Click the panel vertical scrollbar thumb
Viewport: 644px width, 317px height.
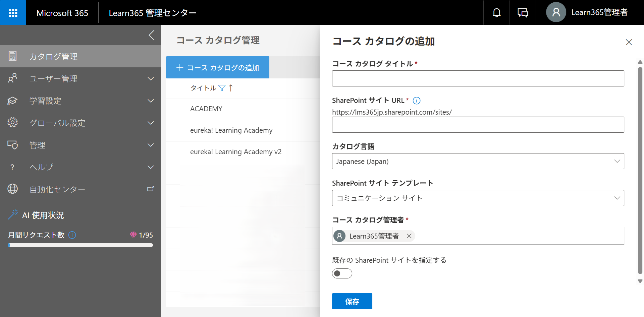tap(640, 171)
